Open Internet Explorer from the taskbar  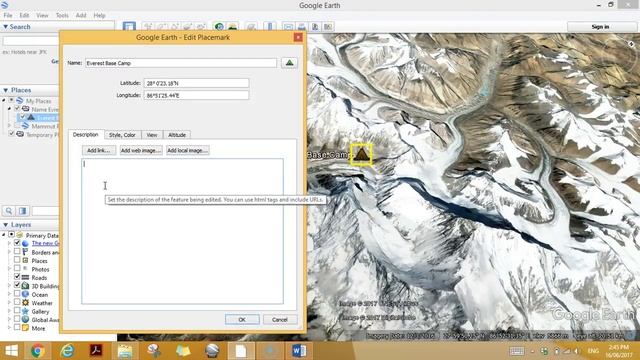67,351
